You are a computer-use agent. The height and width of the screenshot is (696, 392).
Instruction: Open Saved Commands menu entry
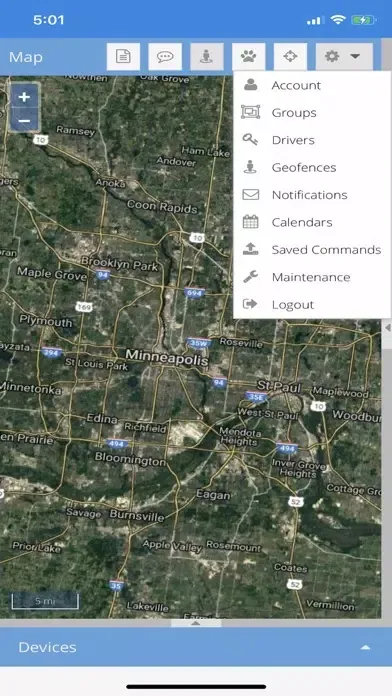click(x=312, y=250)
